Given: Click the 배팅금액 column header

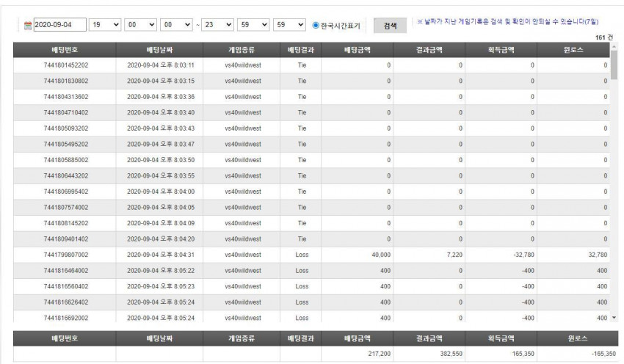Looking at the screenshot, I should [358, 50].
